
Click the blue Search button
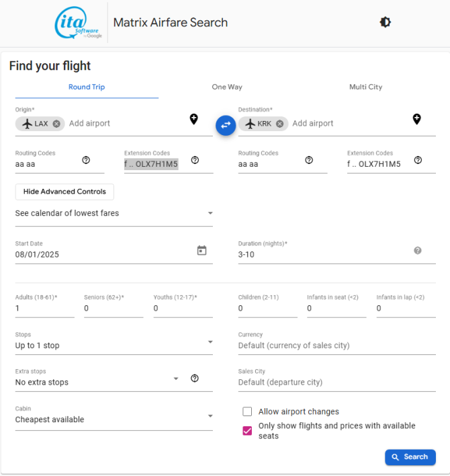pyautogui.click(x=410, y=457)
